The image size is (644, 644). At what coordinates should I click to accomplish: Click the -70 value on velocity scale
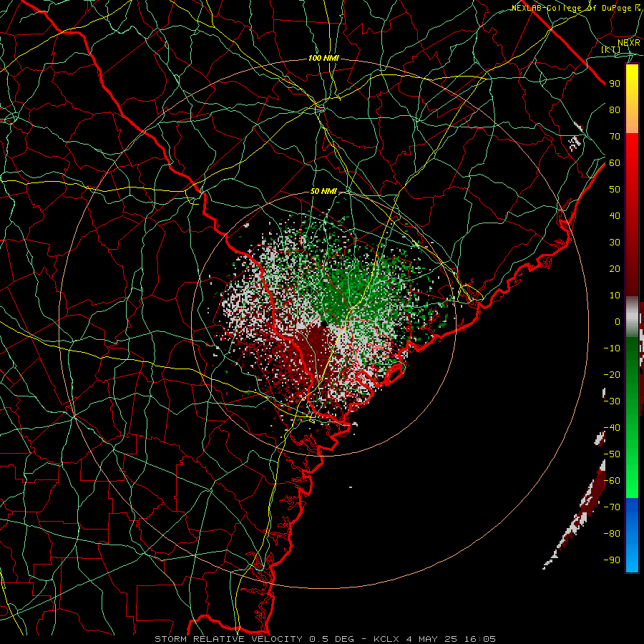tap(612, 507)
